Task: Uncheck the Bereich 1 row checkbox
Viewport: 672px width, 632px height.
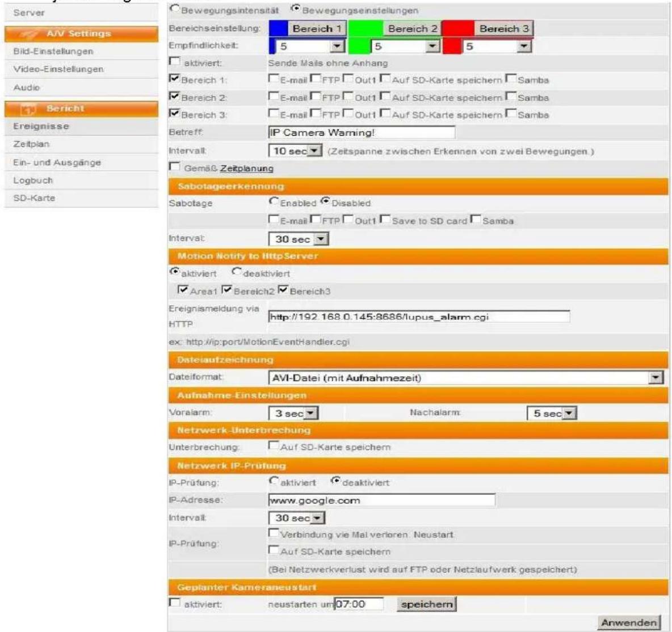Action: (x=175, y=79)
